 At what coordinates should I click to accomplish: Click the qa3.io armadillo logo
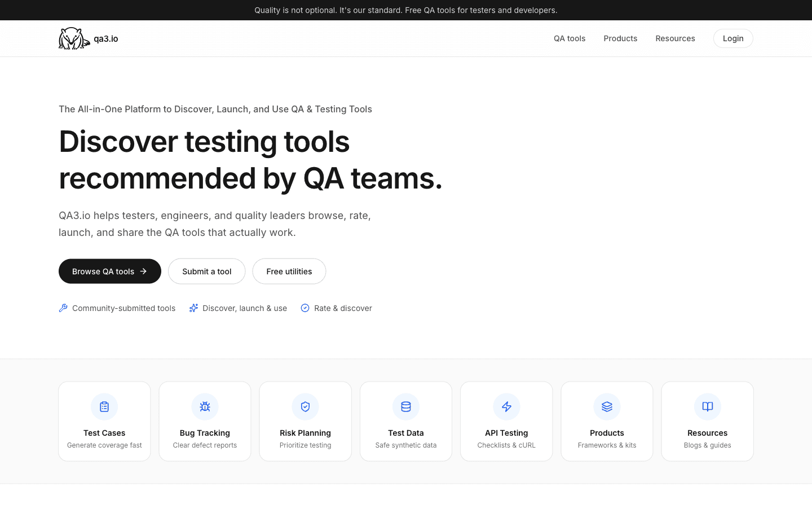click(74, 38)
